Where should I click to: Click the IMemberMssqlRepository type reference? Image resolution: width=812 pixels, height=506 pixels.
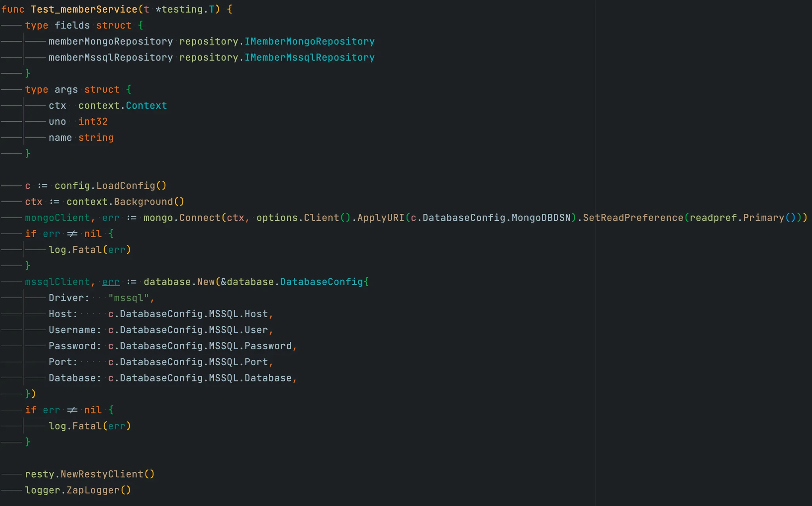(x=309, y=57)
